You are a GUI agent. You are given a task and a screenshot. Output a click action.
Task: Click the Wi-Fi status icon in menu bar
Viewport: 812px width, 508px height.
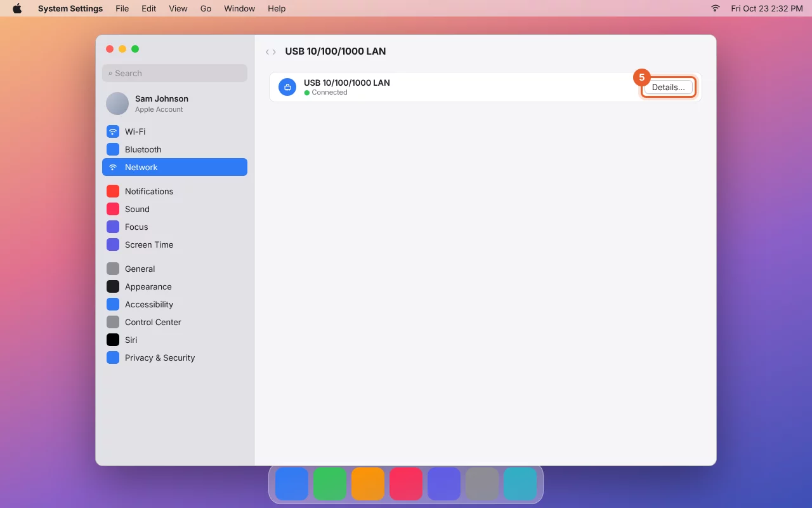pos(716,8)
